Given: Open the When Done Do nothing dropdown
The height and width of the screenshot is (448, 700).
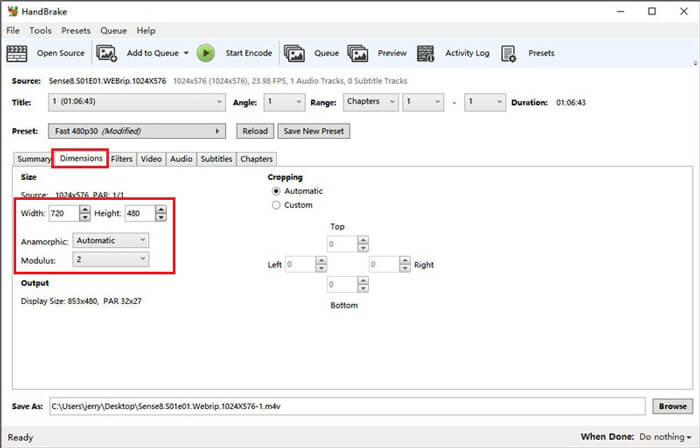Looking at the screenshot, I should 665,437.
